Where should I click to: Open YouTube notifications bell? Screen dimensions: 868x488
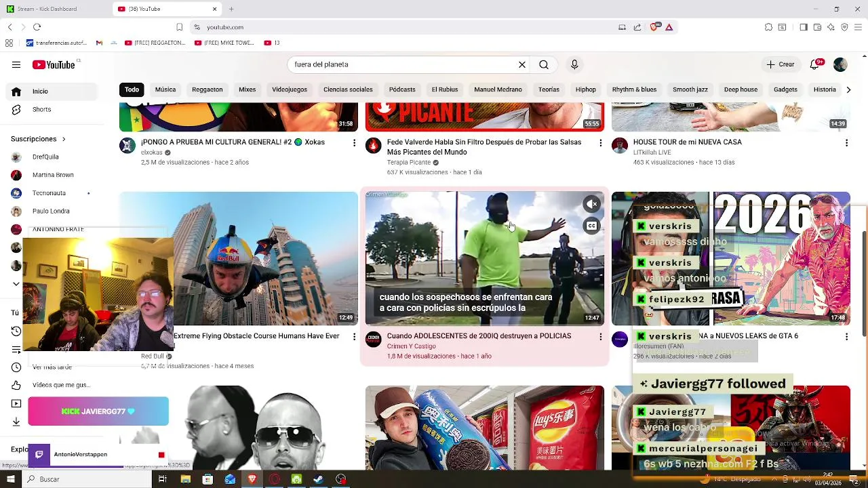pyautogui.click(x=815, y=64)
